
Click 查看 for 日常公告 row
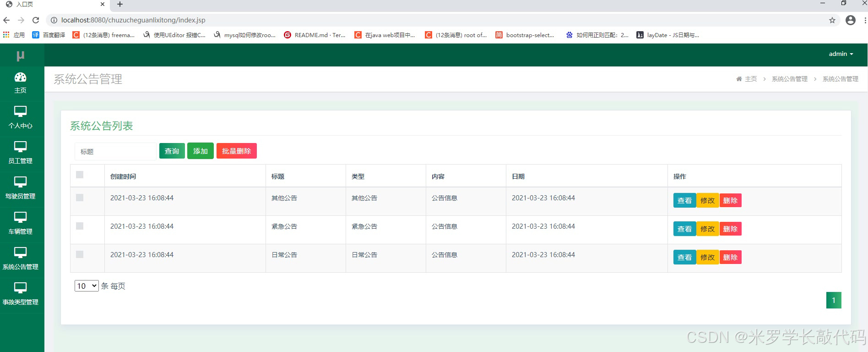click(684, 257)
